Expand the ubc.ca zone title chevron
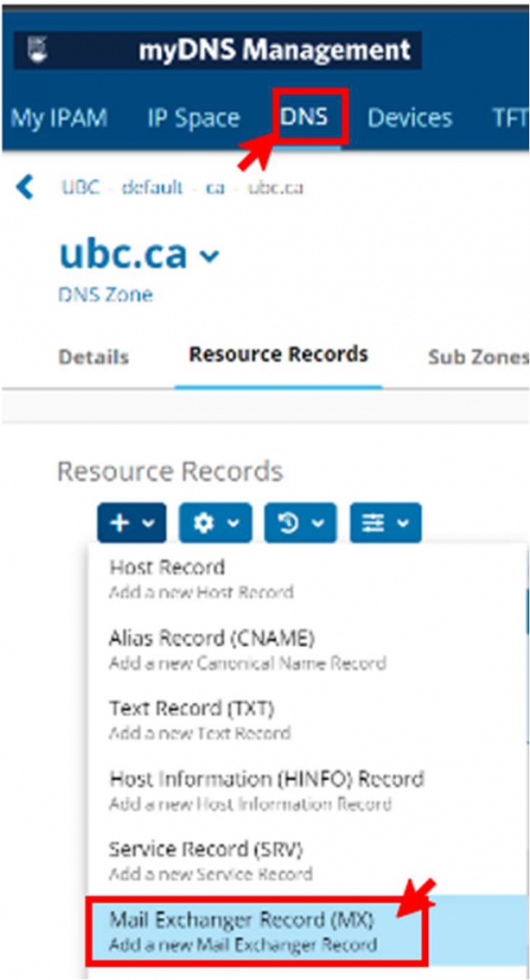Screen dimensions: 530x980 tap(210, 256)
